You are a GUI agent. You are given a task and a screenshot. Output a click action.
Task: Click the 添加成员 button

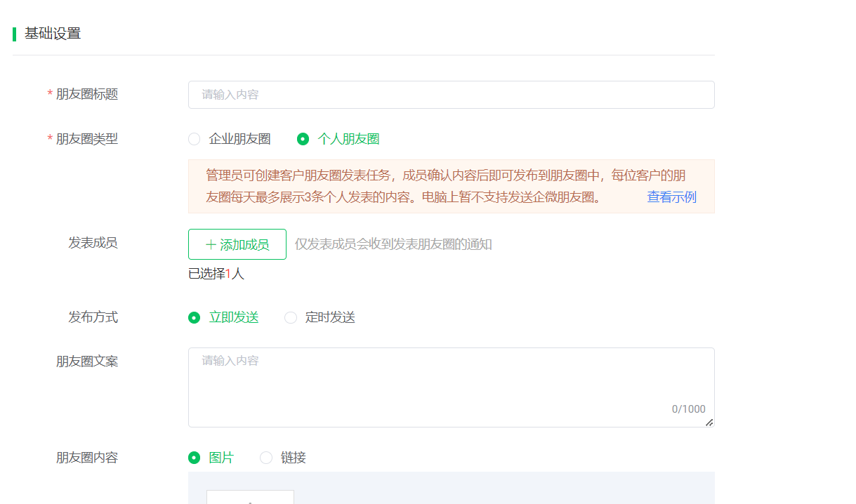click(237, 244)
